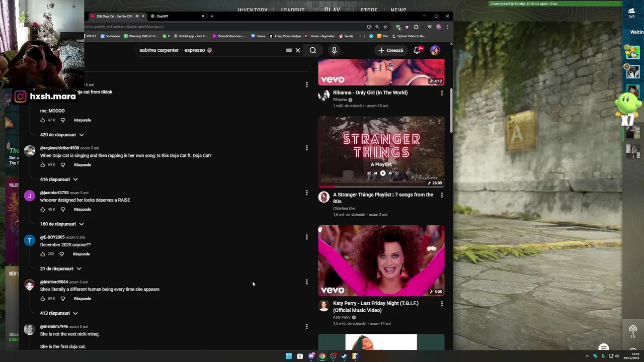Click inside the YouTube search field
This screenshot has height=362, width=644.
tap(211, 50)
